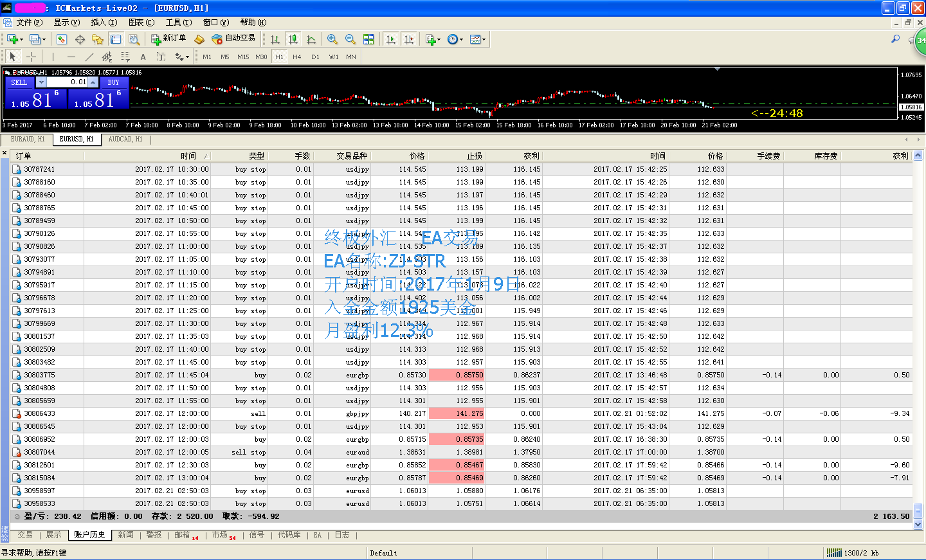This screenshot has width=926, height=560.
Task: Switch to the EURAUD, H1 chart tab
Action: [x=28, y=140]
